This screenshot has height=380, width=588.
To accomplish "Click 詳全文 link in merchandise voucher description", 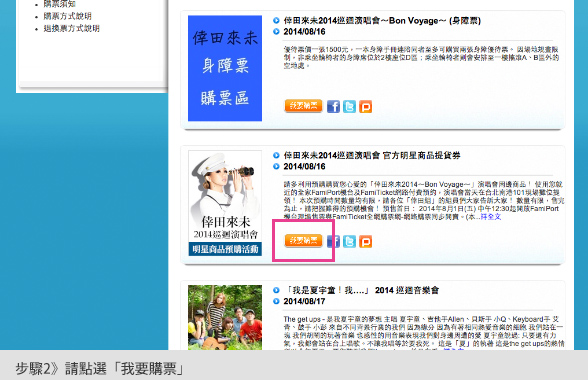I will [x=491, y=217].
